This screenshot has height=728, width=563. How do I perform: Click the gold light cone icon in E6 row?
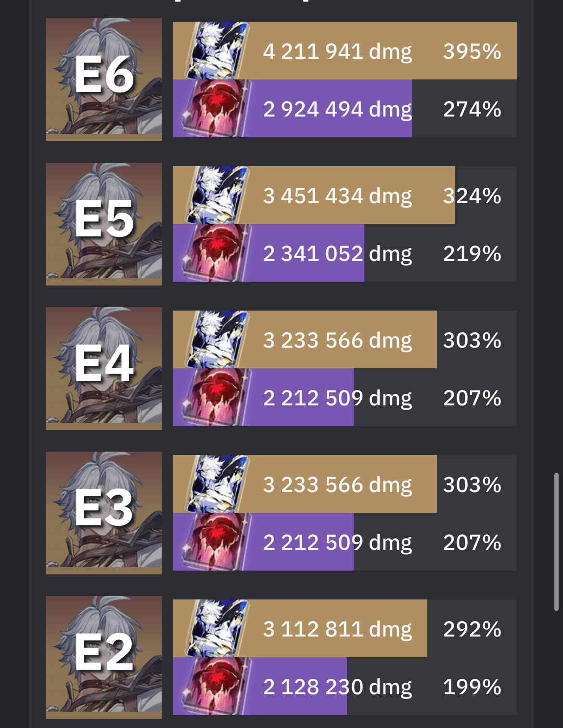pos(218,51)
